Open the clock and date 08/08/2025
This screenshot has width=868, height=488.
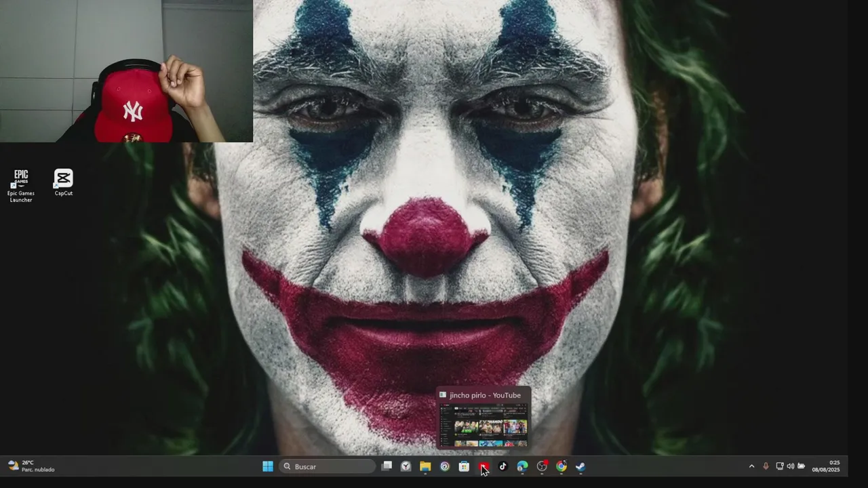826,466
